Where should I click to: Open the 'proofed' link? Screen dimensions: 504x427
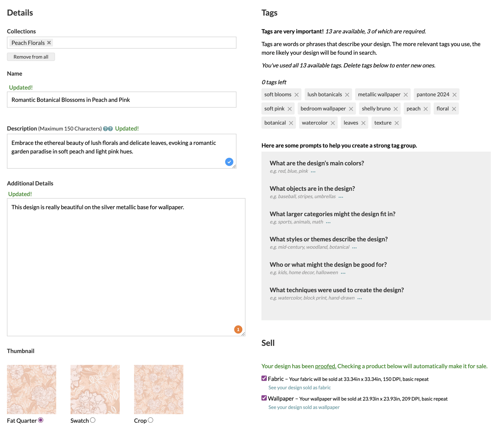(325, 366)
